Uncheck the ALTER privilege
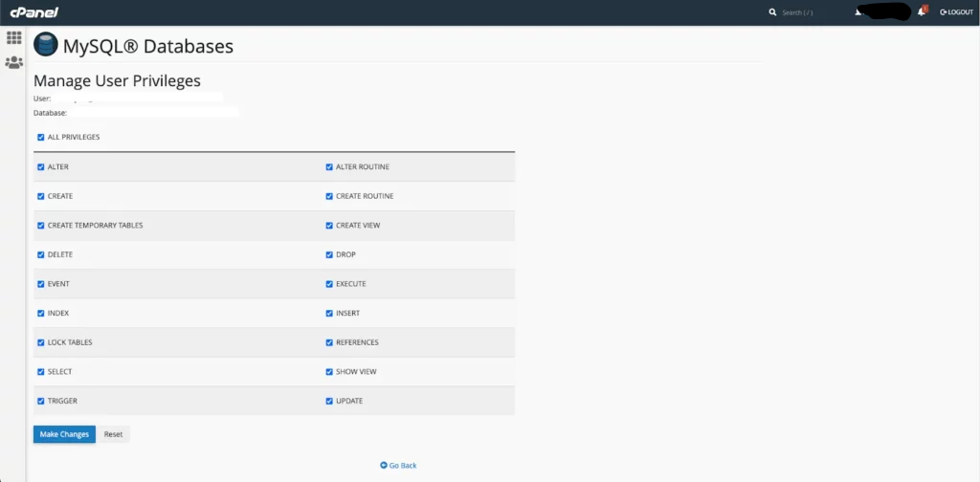Image resolution: width=980 pixels, height=482 pixels. (40, 166)
